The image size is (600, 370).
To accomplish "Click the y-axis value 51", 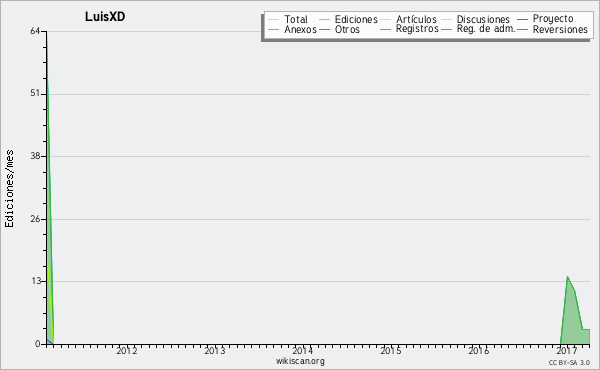I will coord(35,93).
